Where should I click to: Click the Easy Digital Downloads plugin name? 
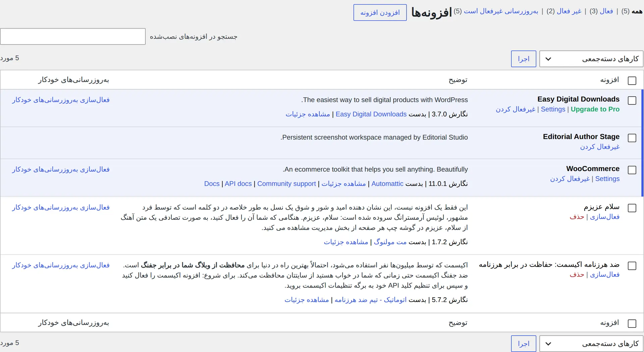coord(578,99)
